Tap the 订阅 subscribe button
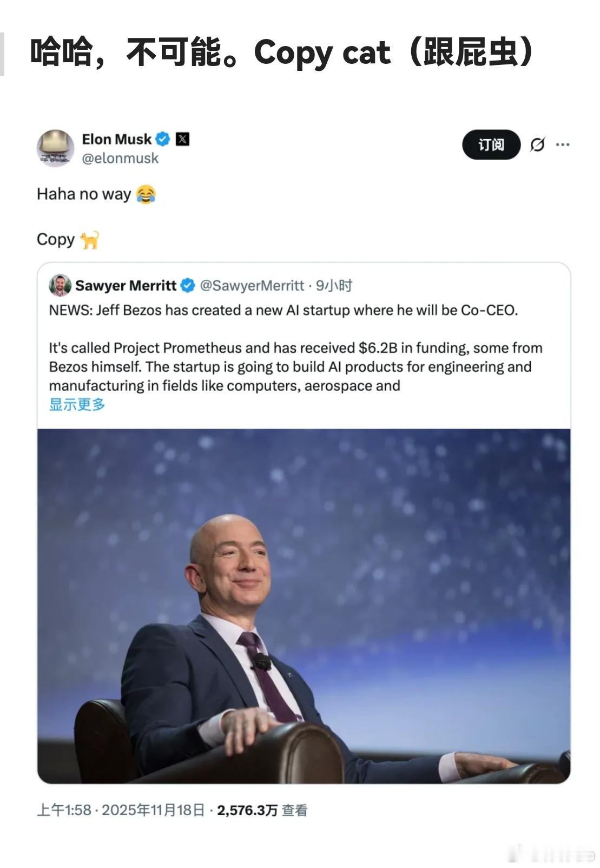The image size is (600, 868). pyautogui.click(x=491, y=144)
